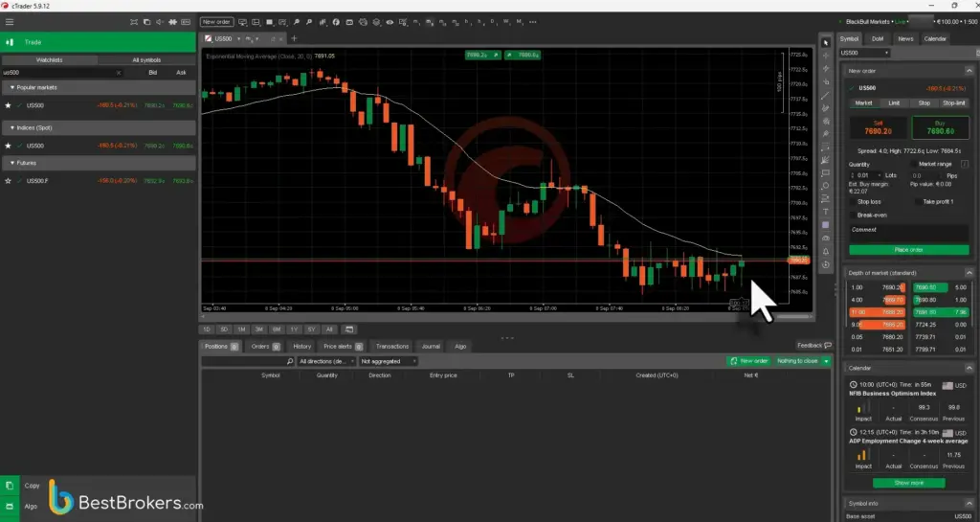The height and width of the screenshot is (522, 980).
Task: Toggle favorite star for US500.F
Action: pyautogui.click(x=8, y=181)
